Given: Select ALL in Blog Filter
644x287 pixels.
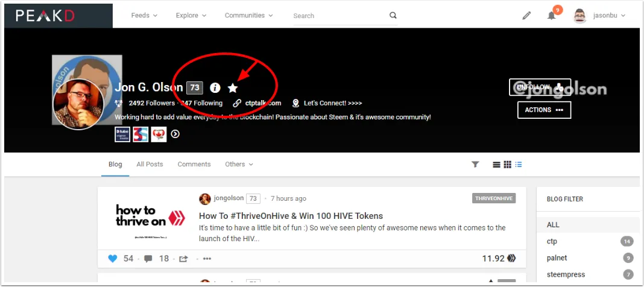Looking at the screenshot, I should [588, 225].
